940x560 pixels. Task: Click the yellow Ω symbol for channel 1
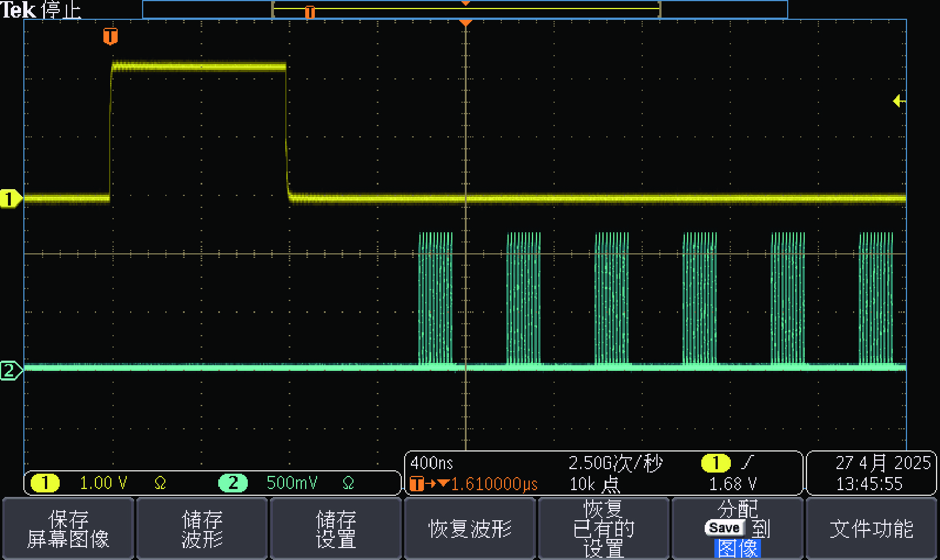tap(160, 483)
